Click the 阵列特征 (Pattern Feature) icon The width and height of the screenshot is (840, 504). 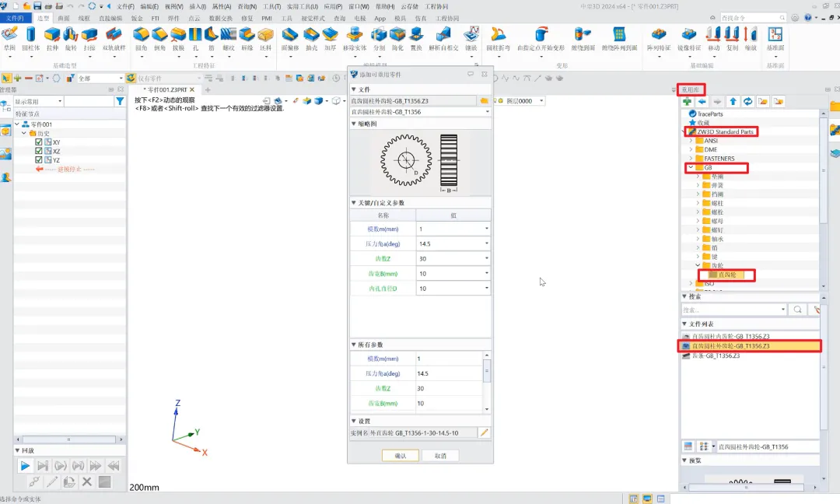[x=658, y=36]
